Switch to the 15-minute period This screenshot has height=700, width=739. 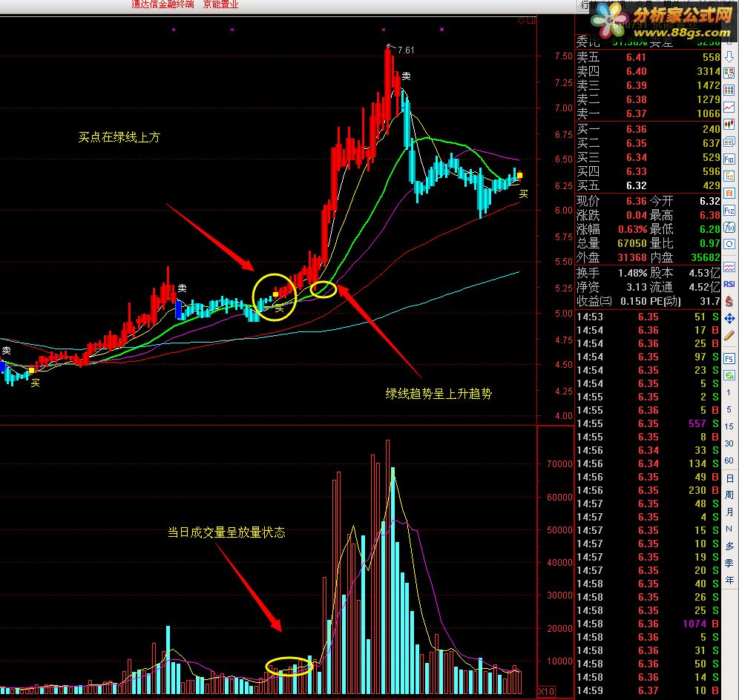pyautogui.click(x=729, y=426)
